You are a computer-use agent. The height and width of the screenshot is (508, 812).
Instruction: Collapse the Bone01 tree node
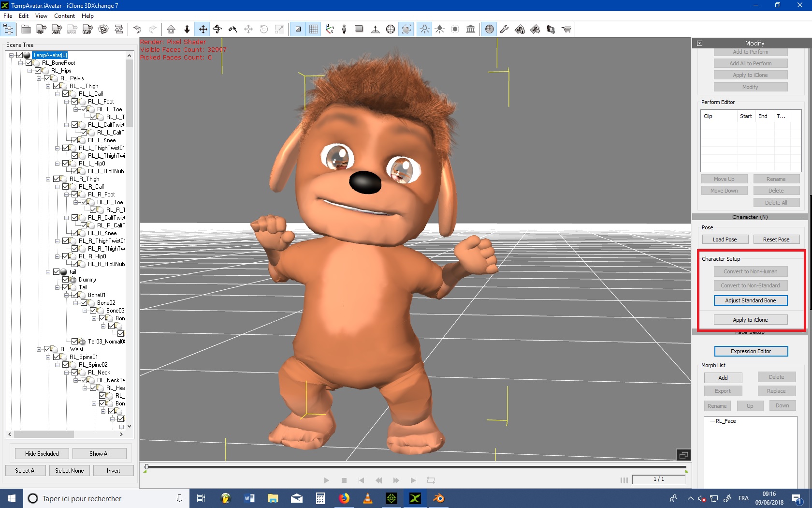coord(67,295)
